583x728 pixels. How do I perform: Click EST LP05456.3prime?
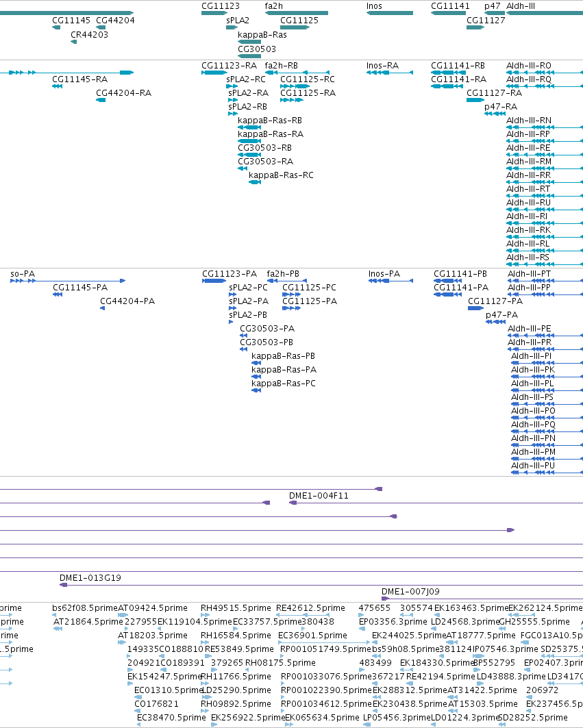click(396, 718)
